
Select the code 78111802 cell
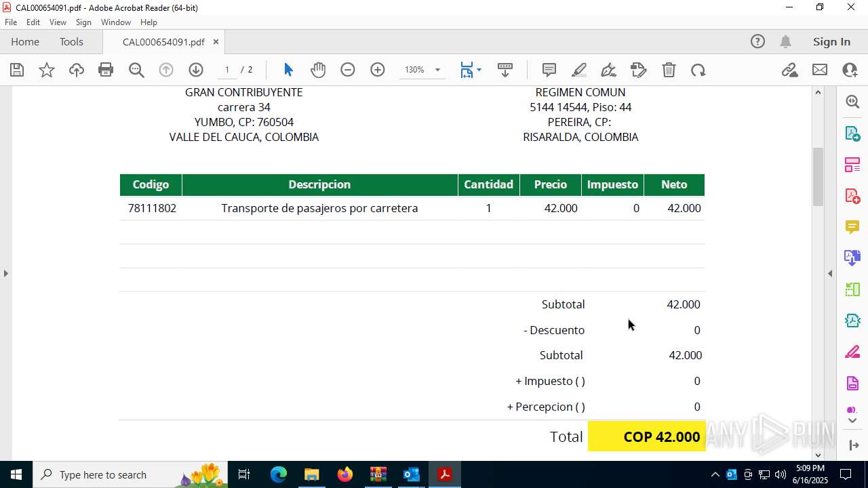click(x=152, y=208)
